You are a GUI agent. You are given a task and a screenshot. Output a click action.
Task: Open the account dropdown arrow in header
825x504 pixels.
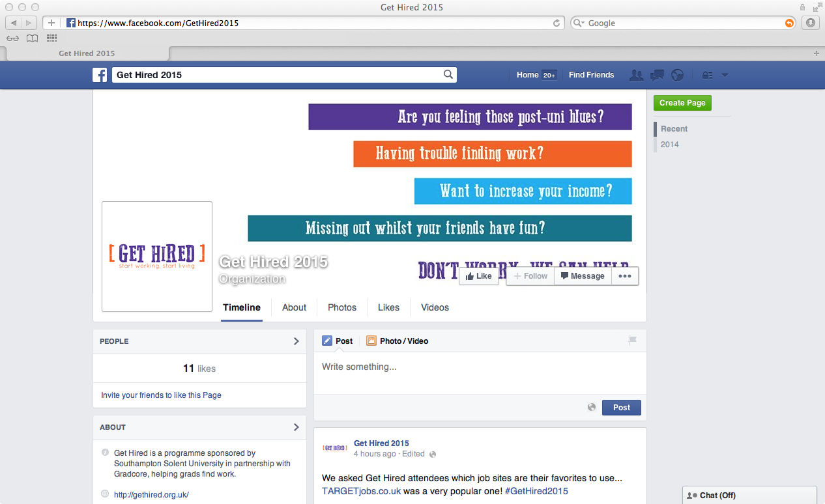tap(725, 75)
